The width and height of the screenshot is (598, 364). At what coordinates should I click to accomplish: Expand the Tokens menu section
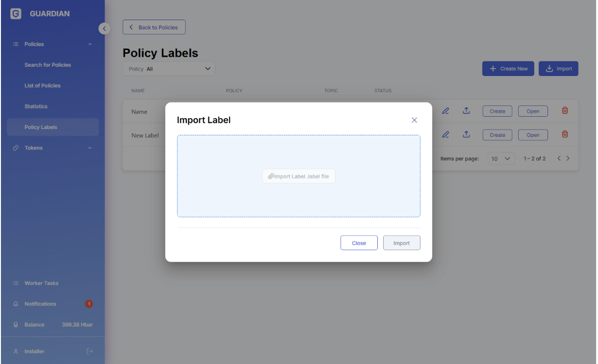coord(90,148)
